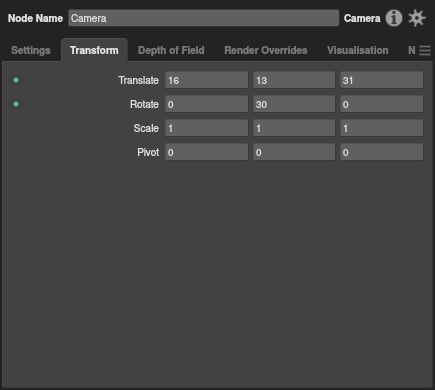Open the node info icon

(394, 18)
